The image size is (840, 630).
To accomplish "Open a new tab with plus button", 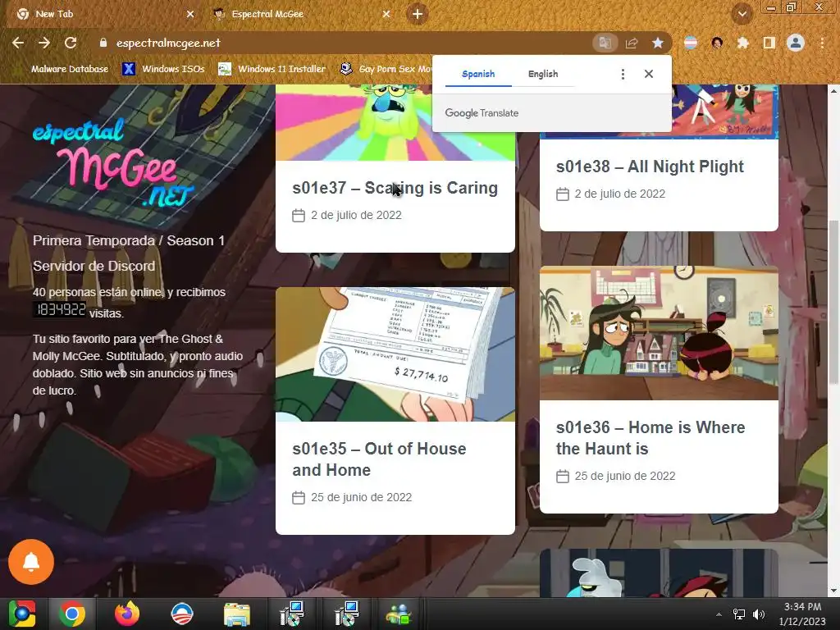I will 418,14.
